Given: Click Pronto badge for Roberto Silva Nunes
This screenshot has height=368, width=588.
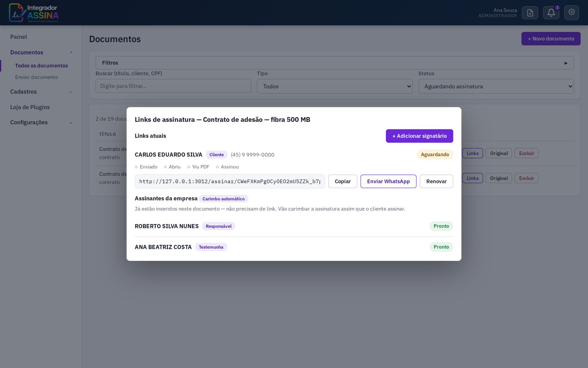Looking at the screenshot, I should click(441, 226).
